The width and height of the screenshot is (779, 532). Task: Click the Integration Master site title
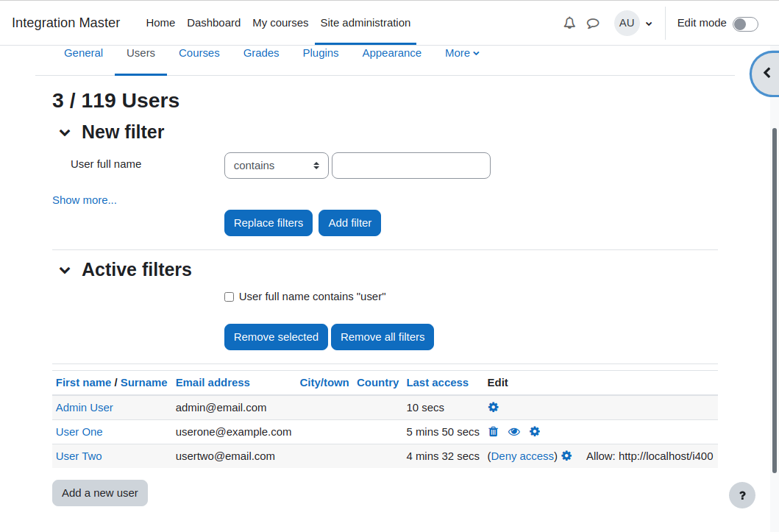pos(66,23)
